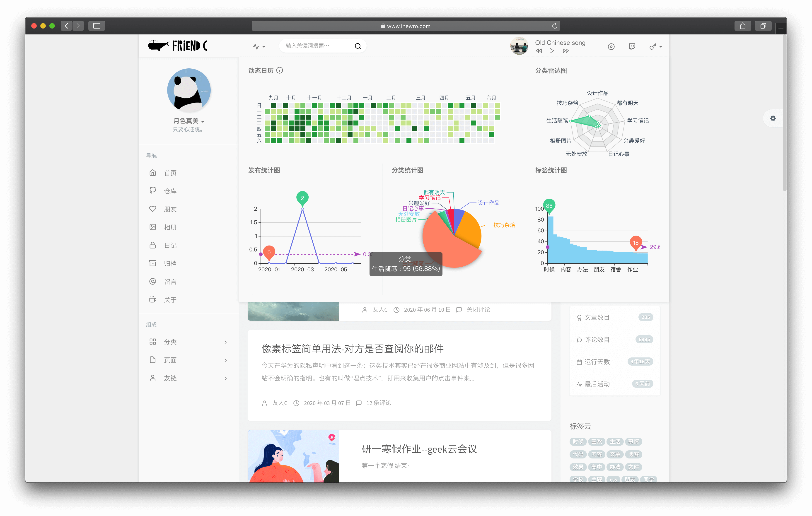Skip to next song in music player
Viewport: 812px width, 516px height.
[565, 51]
